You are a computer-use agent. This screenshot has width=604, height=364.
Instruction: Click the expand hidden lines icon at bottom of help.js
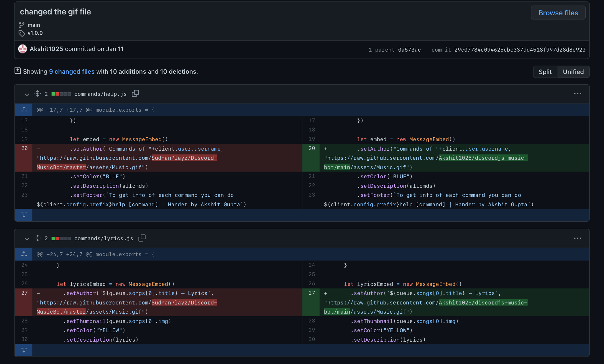pos(24,215)
